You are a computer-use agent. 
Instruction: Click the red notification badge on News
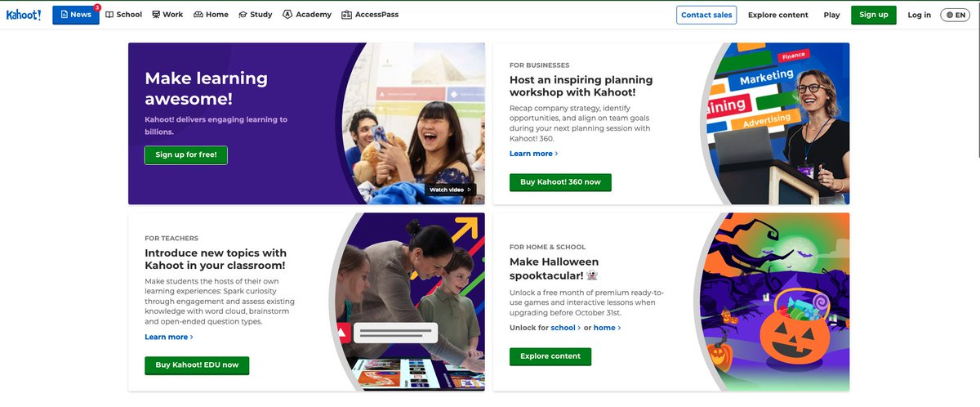point(97,7)
